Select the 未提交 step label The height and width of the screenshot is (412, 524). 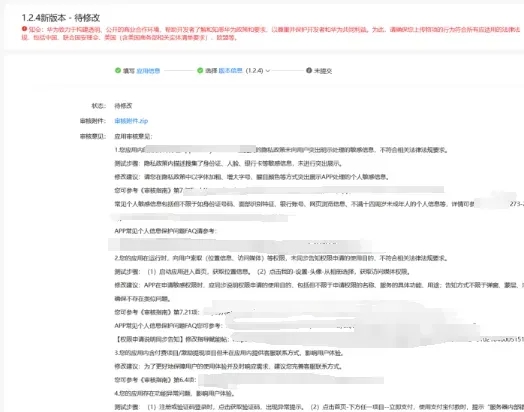(323, 71)
